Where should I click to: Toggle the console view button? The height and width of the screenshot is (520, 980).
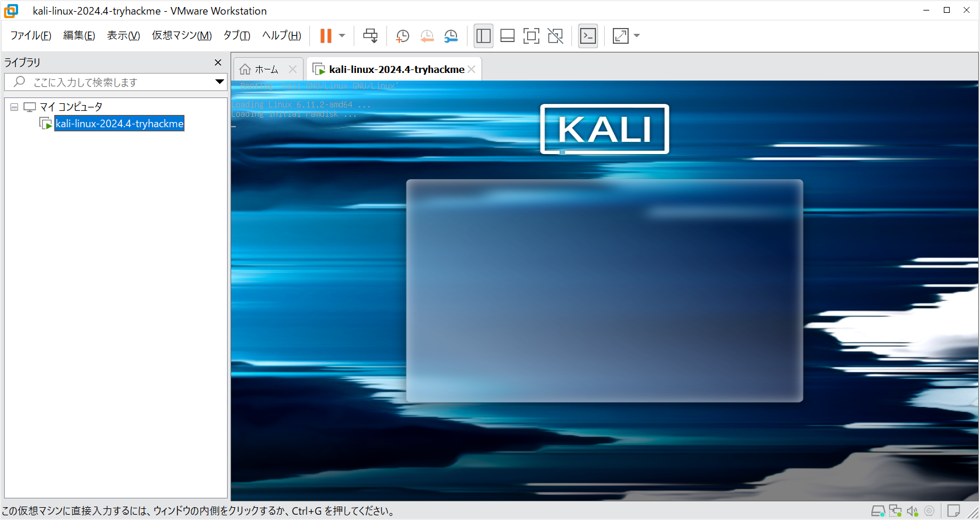[588, 36]
